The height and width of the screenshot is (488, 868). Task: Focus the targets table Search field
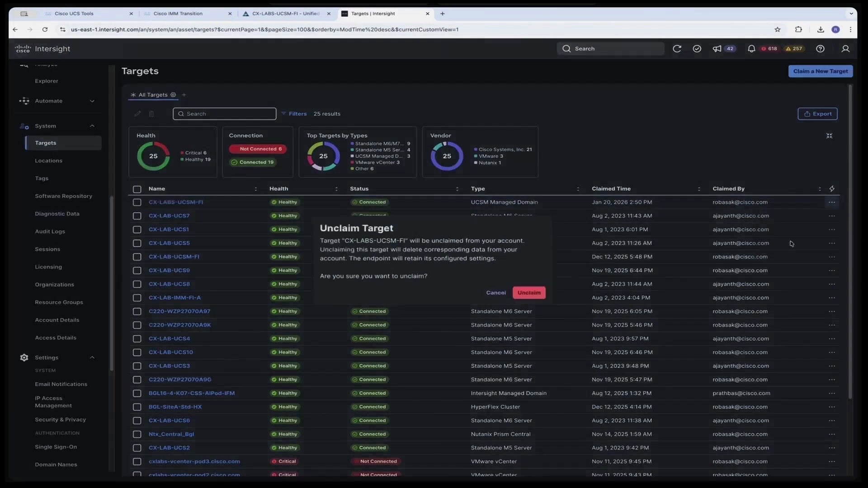[224, 114]
